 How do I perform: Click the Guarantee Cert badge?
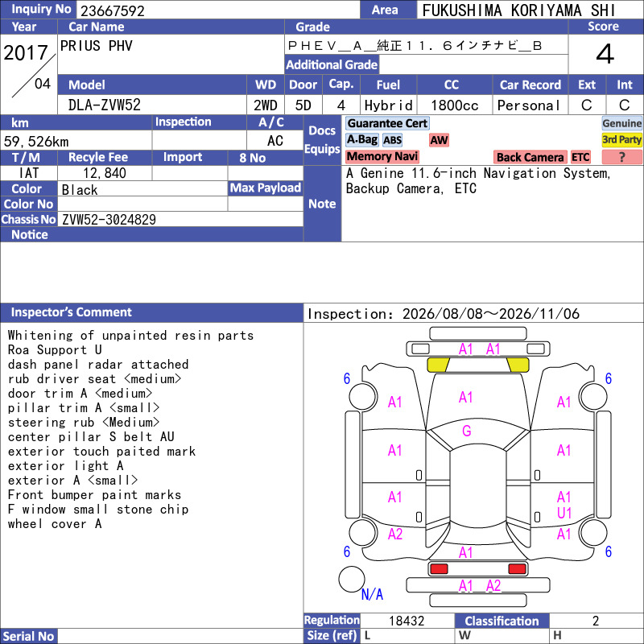387,123
